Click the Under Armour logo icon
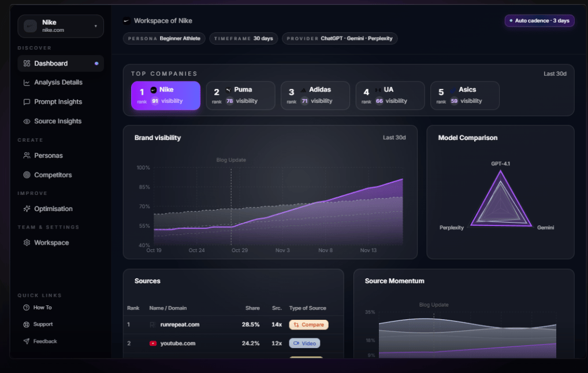 (x=378, y=90)
